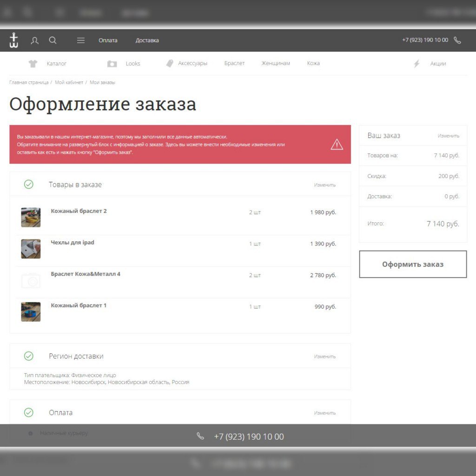Click the t-shirt Каталог icon
The height and width of the screenshot is (476, 476).
[x=33, y=64]
